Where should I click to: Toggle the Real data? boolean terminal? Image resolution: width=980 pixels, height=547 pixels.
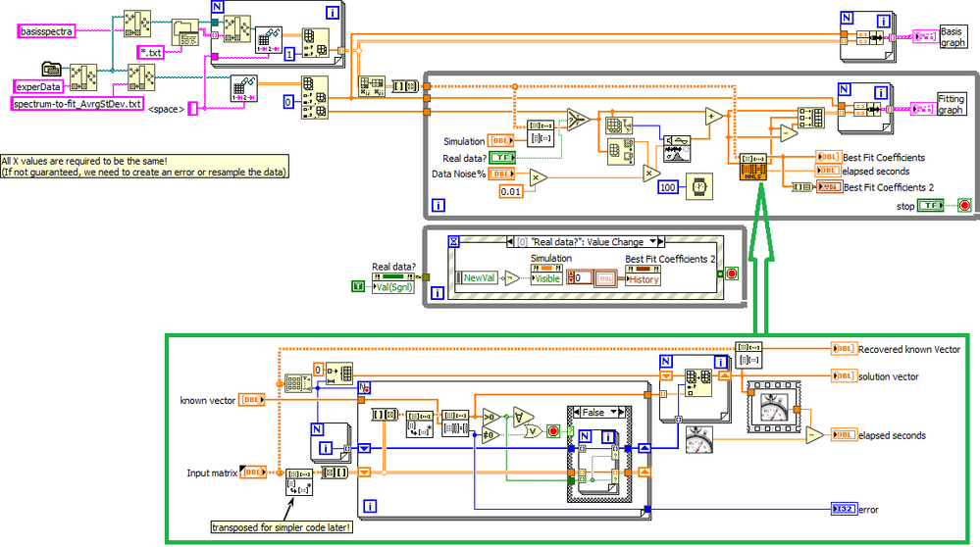tap(502, 158)
